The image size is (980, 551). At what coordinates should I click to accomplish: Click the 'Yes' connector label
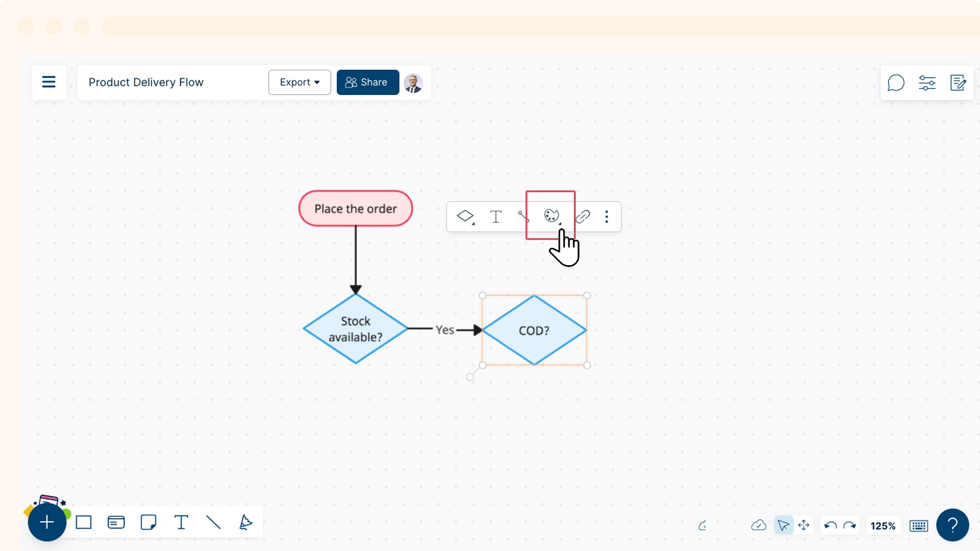pos(445,330)
